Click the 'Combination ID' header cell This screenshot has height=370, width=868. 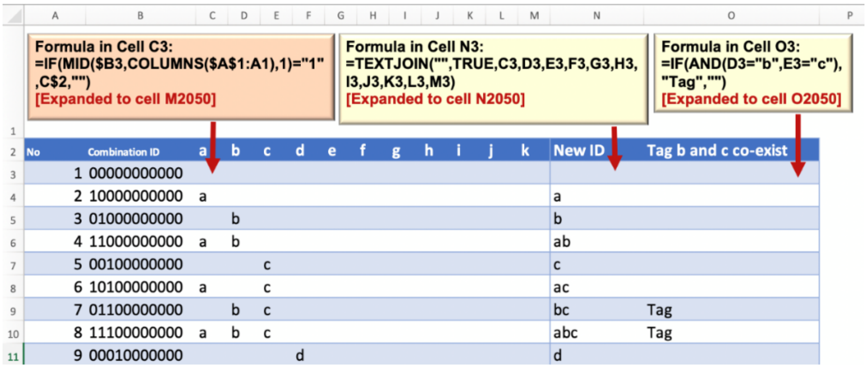tap(123, 152)
